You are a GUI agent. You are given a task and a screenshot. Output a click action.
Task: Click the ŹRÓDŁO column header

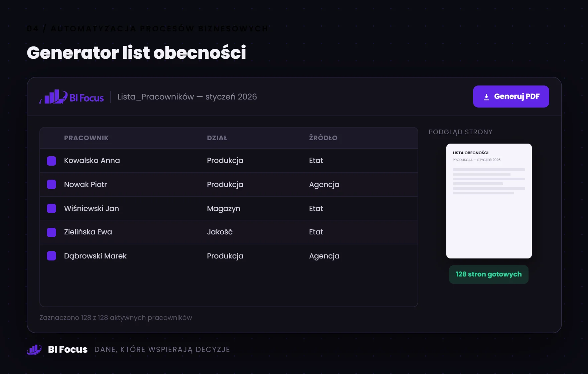click(323, 138)
